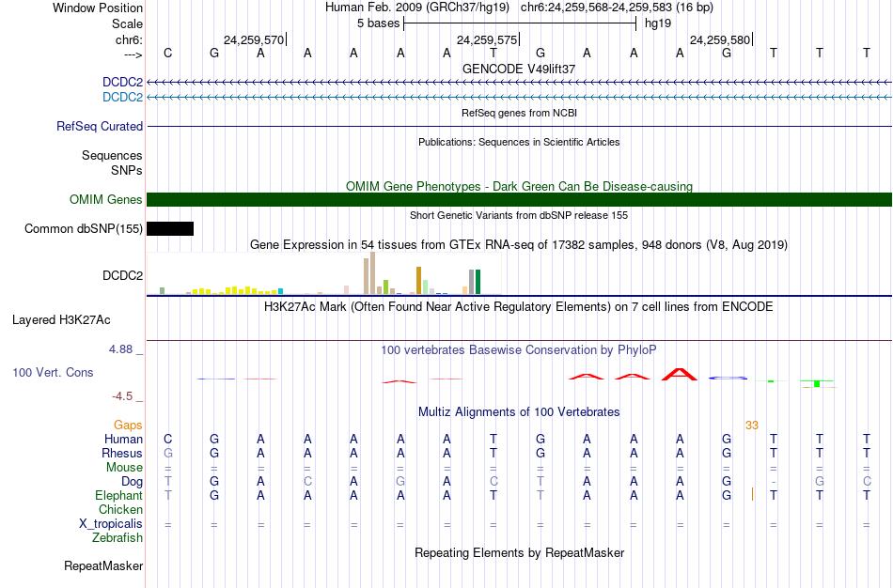Viewport: 893px width, 588px height.
Task: Click the dark green OMIM Genes bar
Action: click(x=519, y=199)
